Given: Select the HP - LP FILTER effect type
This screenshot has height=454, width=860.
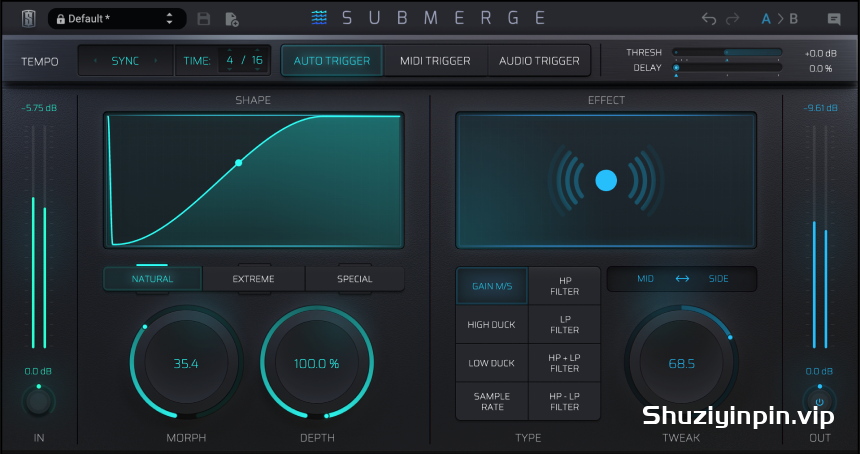Looking at the screenshot, I should click(x=564, y=401).
